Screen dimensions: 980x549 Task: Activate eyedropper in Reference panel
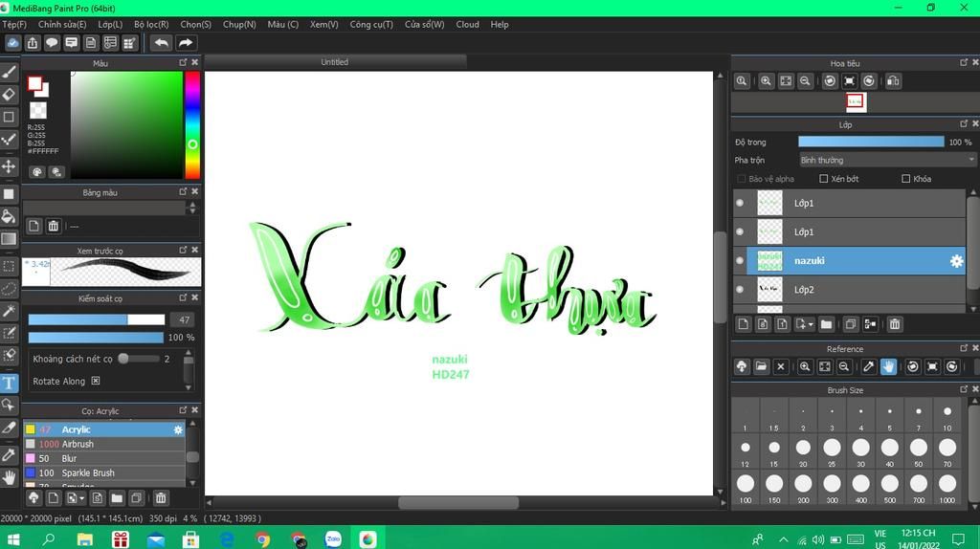pyautogui.click(x=869, y=366)
